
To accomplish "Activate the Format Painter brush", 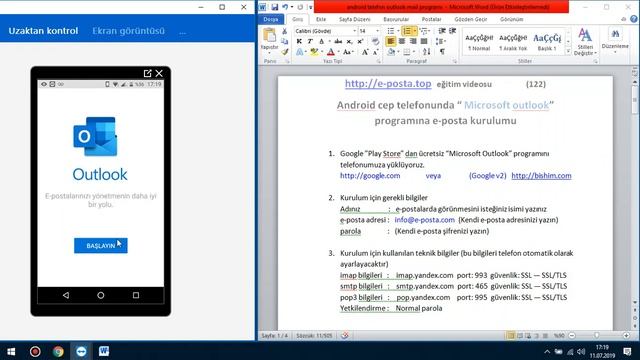I will pyautogui.click(x=284, y=52).
